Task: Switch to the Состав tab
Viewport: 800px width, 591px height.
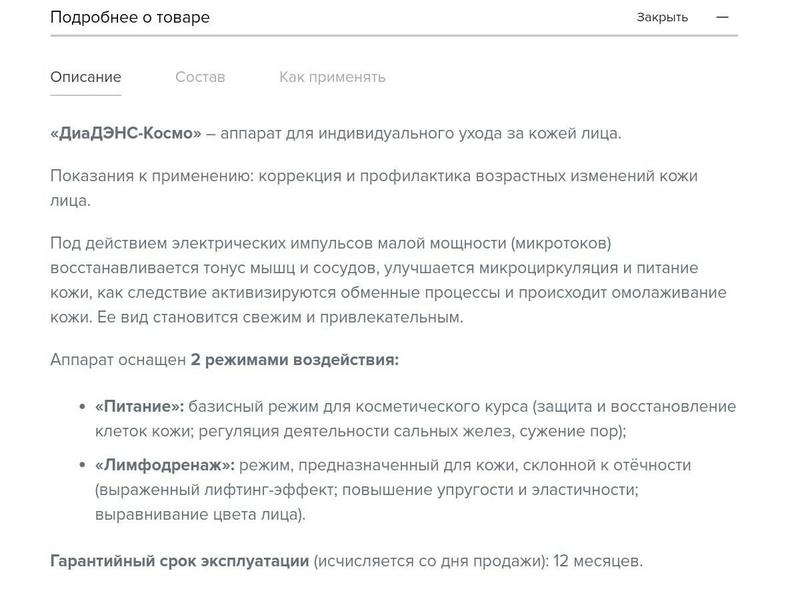Action: (x=200, y=77)
